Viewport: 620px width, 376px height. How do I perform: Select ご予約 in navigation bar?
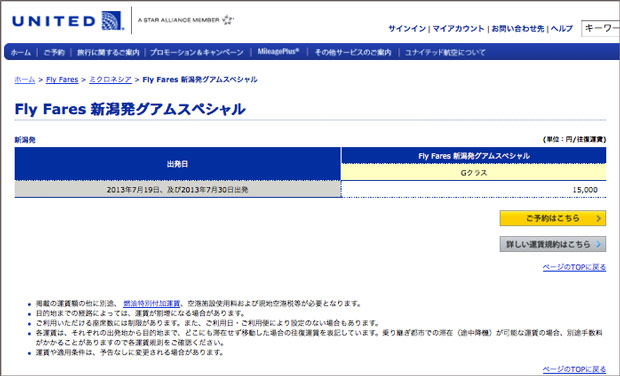[x=54, y=52]
